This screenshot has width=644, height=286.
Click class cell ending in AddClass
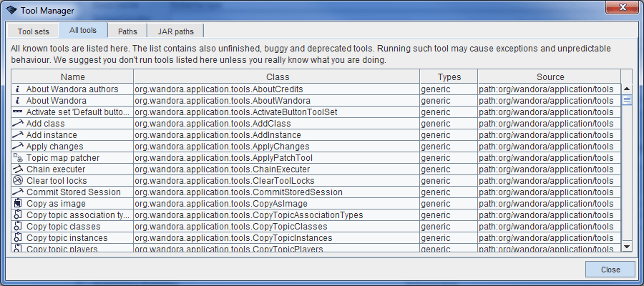pyautogui.click(x=277, y=124)
